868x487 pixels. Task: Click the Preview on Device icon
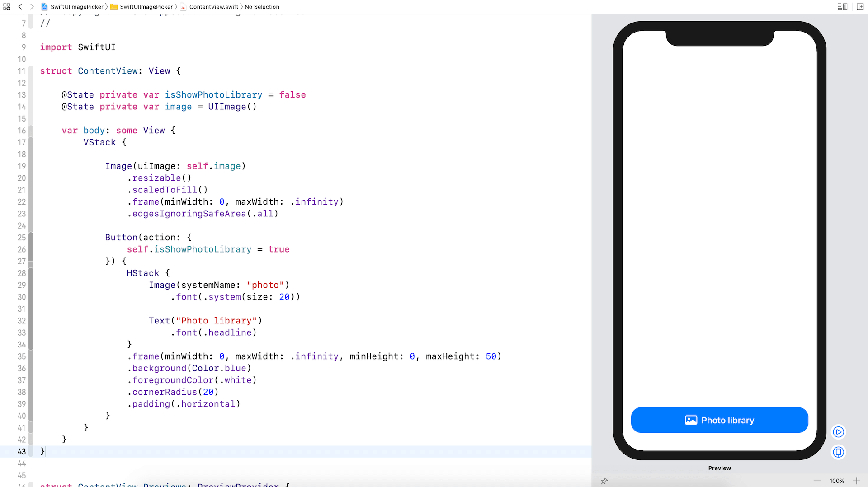(x=838, y=452)
